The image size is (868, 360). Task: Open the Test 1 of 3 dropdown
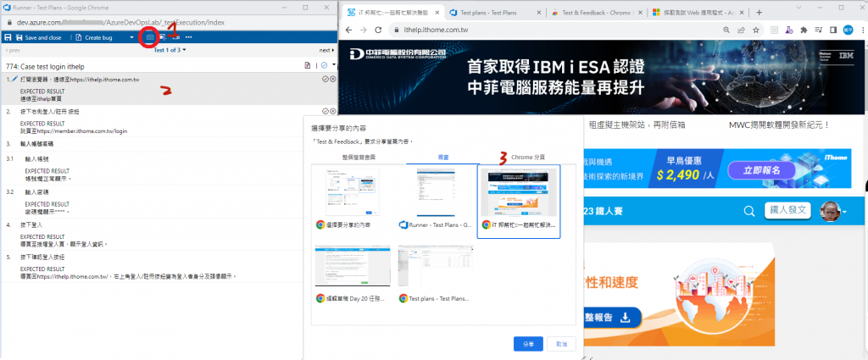point(170,50)
